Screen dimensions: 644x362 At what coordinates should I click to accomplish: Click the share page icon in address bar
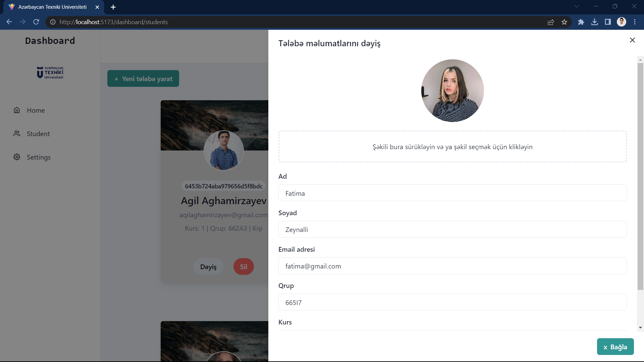[x=551, y=22]
